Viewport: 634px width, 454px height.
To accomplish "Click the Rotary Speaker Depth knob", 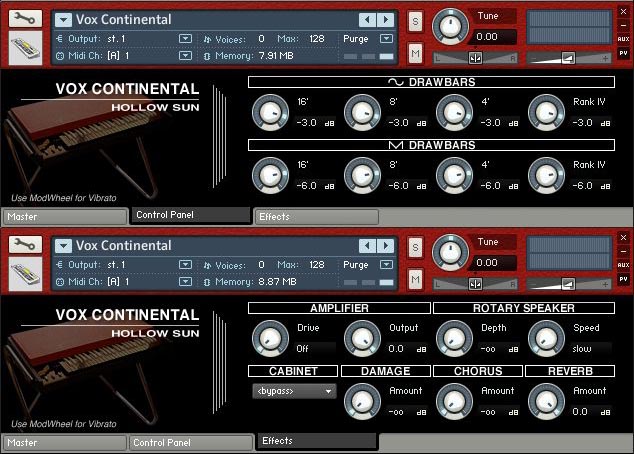I will (x=454, y=339).
